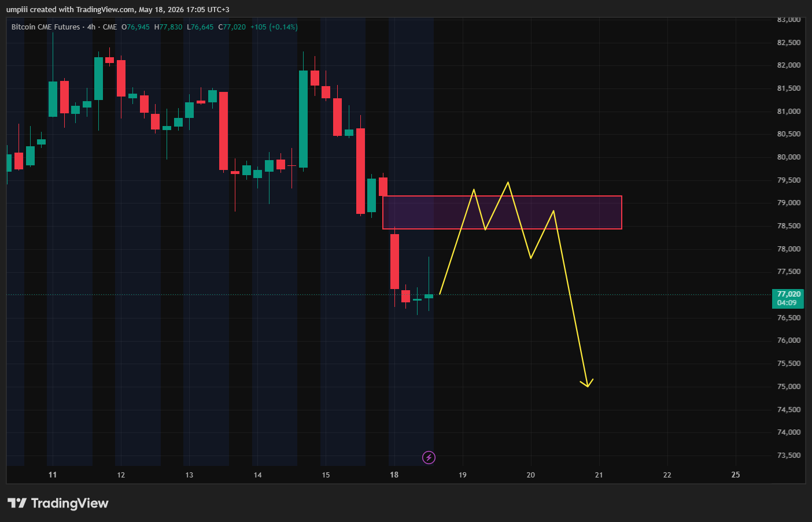
Task: Click date 13 on the time axis
Action: click(x=189, y=475)
